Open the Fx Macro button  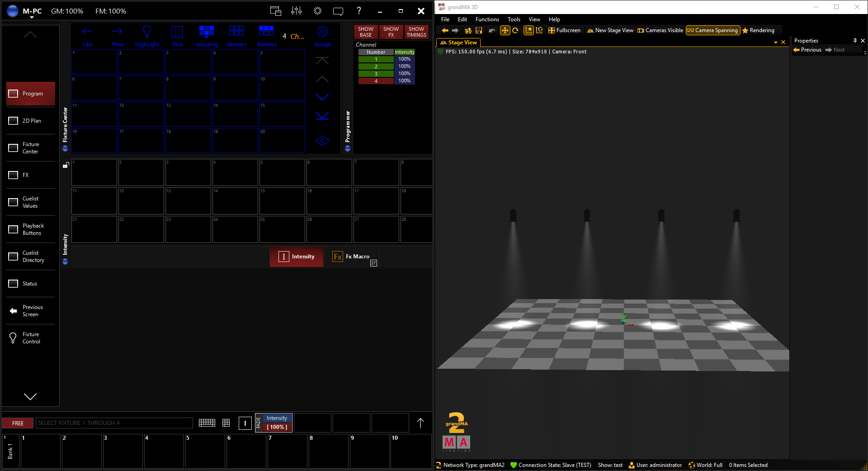(x=351, y=257)
